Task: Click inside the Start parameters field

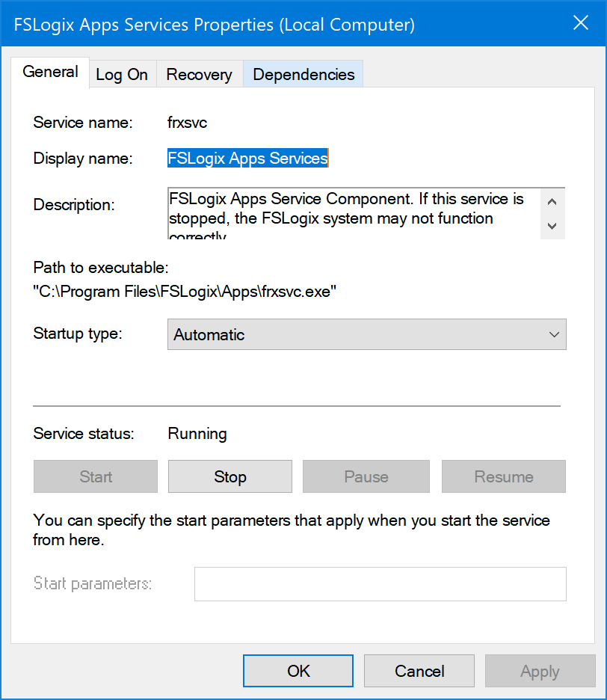Action: tap(380, 584)
